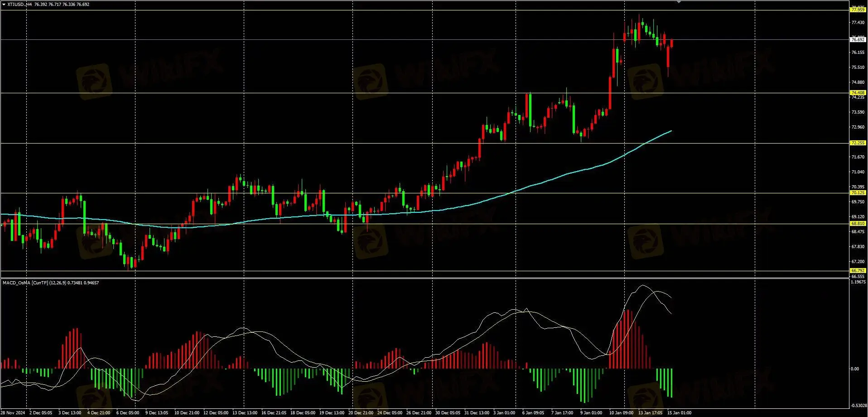Click the 19 Dec 13:00 time label
Image resolution: width=868 pixels, height=417 pixels.
[x=332, y=413]
